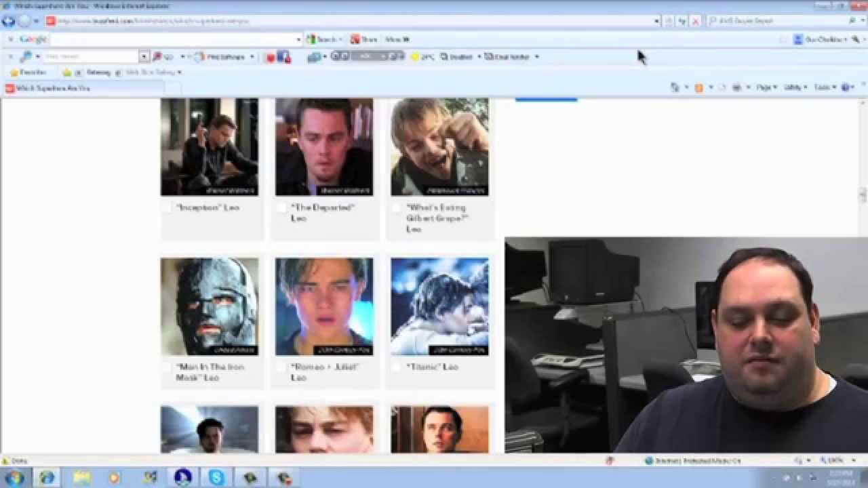This screenshot has height=488, width=868.
Task: Open the Home icon on command bar
Action: coord(675,87)
